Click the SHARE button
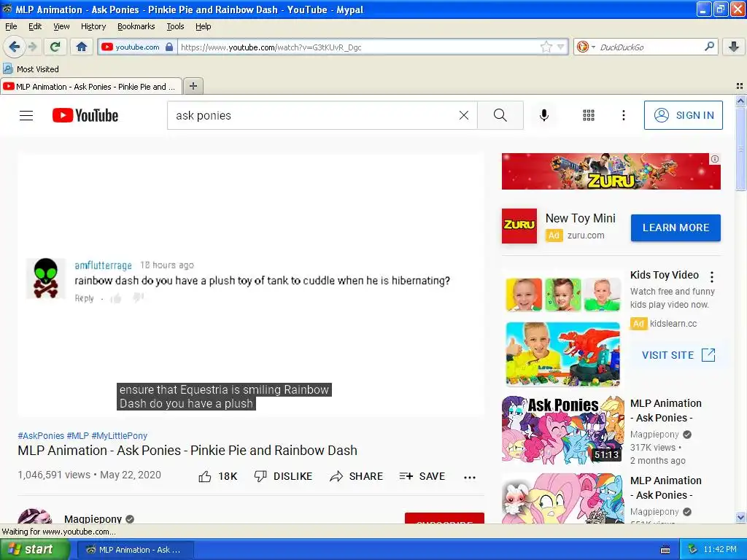The height and width of the screenshot is (560, 747). tap(356, 476)
